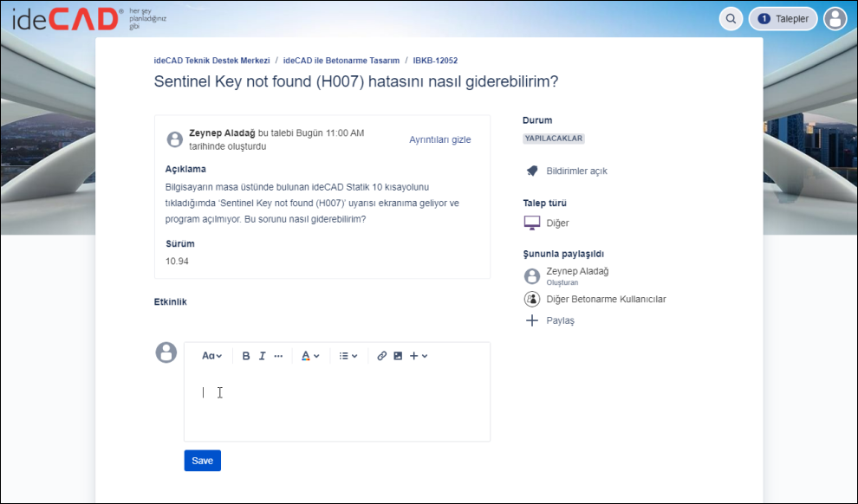Image resolution: width=858 pixels, height=504 pixels.
Task: Click the search magnifier icon
Action: coord(731,18)
